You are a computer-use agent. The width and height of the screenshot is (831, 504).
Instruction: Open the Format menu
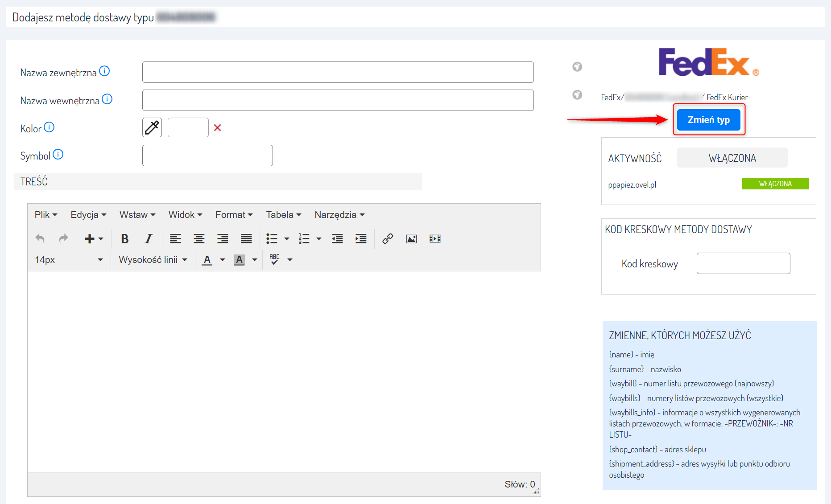click(234, 215)
